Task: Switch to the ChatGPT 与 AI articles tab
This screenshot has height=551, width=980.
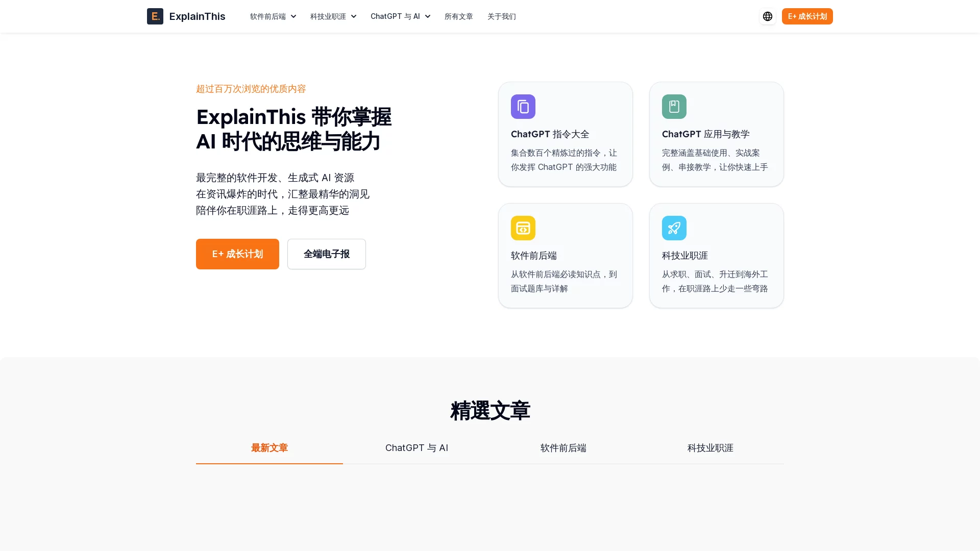Action: [x=416, y=448]
